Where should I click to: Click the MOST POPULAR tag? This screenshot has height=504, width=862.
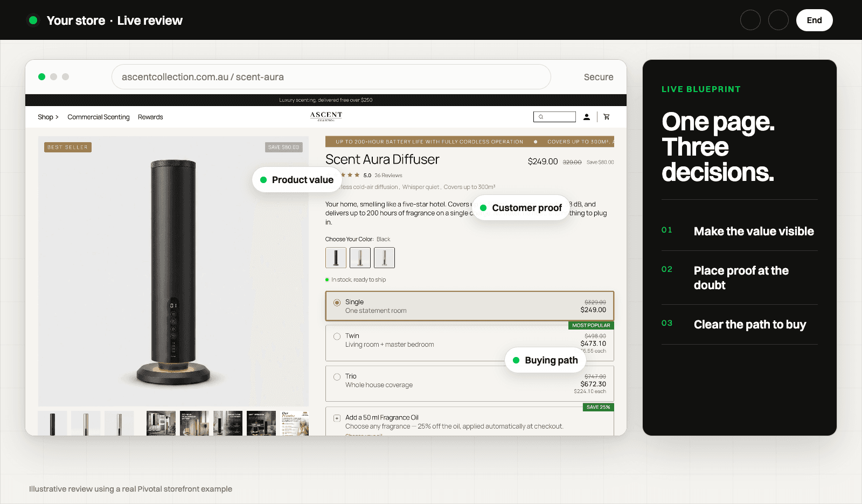(591, 325)
